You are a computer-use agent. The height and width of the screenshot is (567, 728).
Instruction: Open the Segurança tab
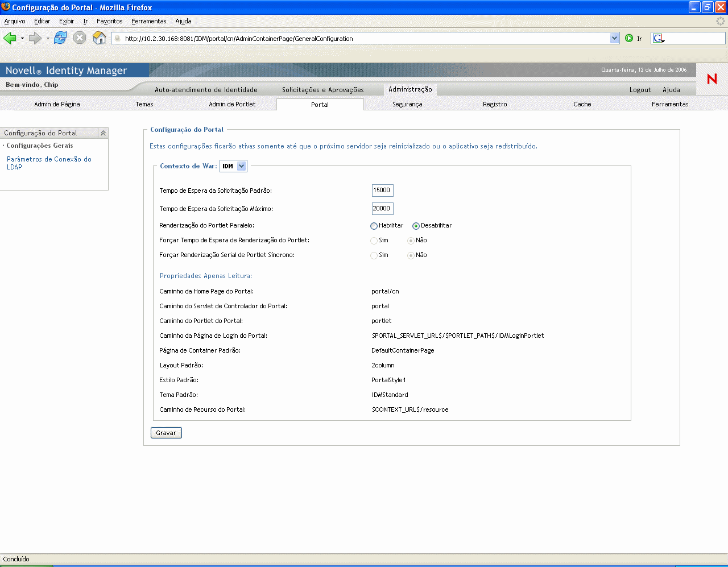click(x=407, y=104)
